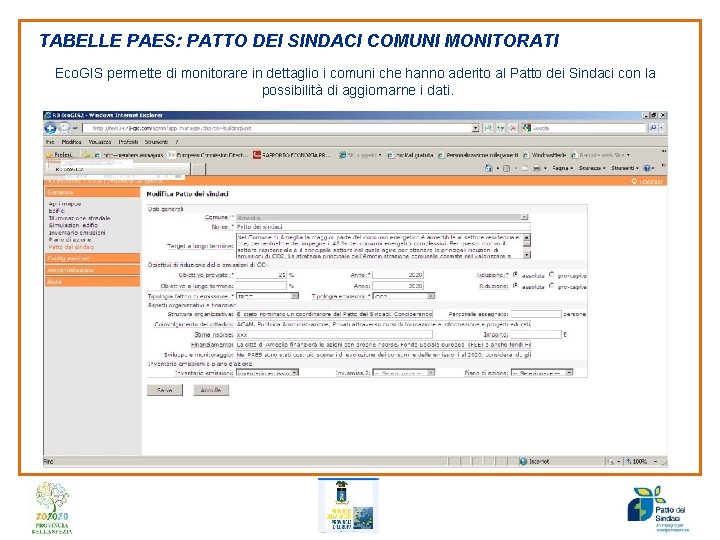Image resolution: width=720 pixels, height=540 pixels.
Task: Click the Personale assegnato field
Action: (536, 314)
